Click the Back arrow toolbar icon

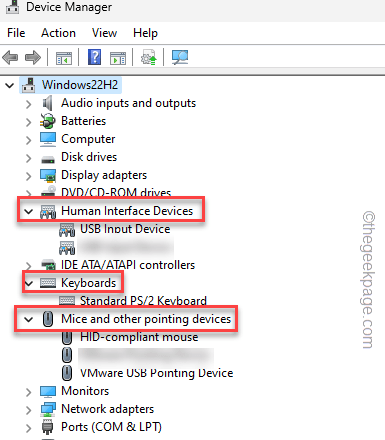pyautogui.click(x=10, y=57)
